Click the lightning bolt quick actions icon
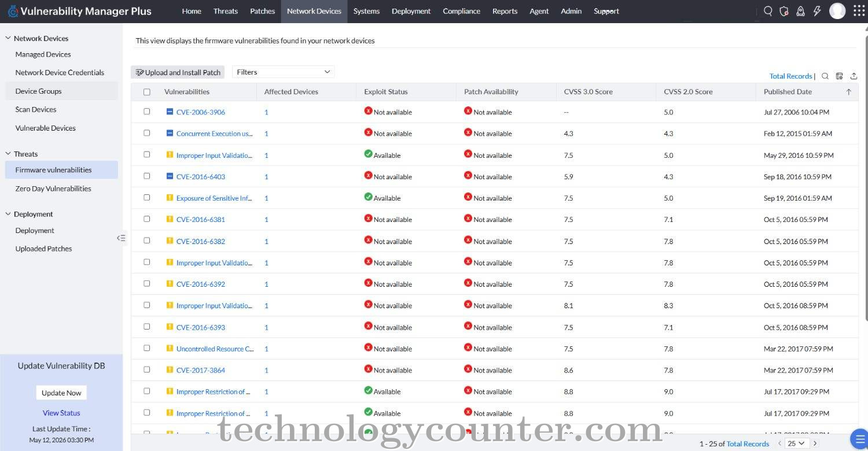Screen dimensions: 868x451 [817, 11]
